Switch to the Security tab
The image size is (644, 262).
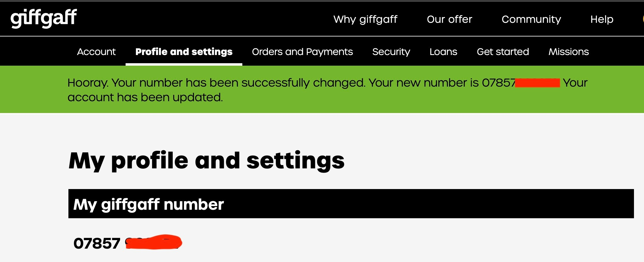point(391,52)
